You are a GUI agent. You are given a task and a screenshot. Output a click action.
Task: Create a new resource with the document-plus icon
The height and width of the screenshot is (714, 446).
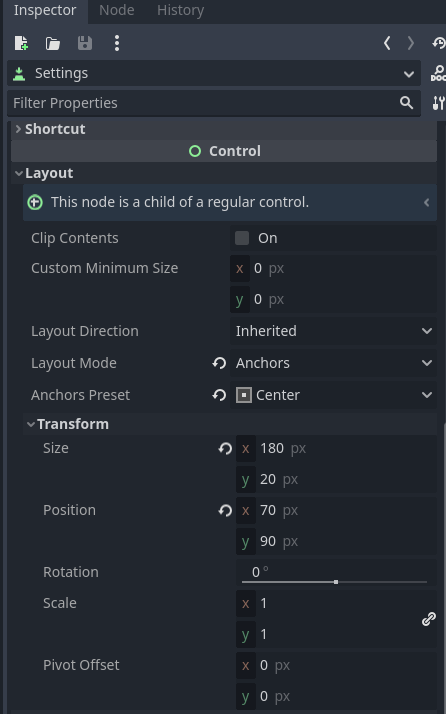21,43
